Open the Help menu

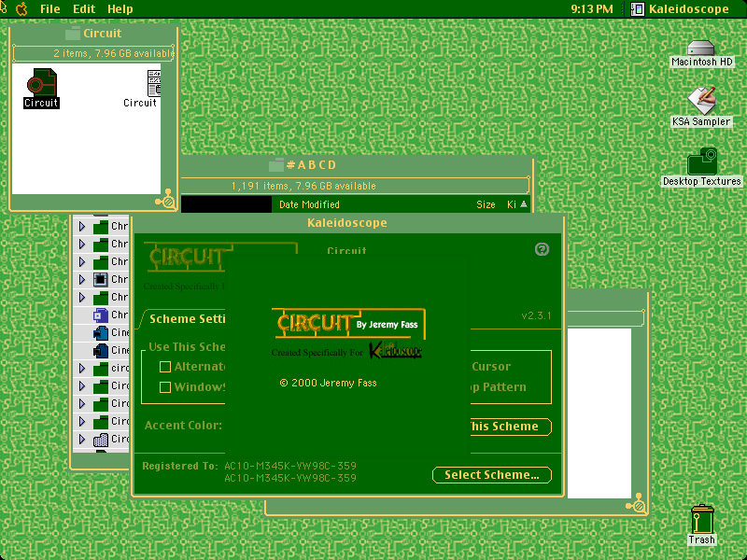coord(120,9)
